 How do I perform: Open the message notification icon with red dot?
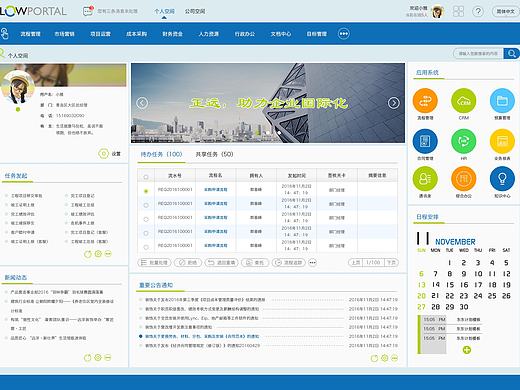pos(88,11)
